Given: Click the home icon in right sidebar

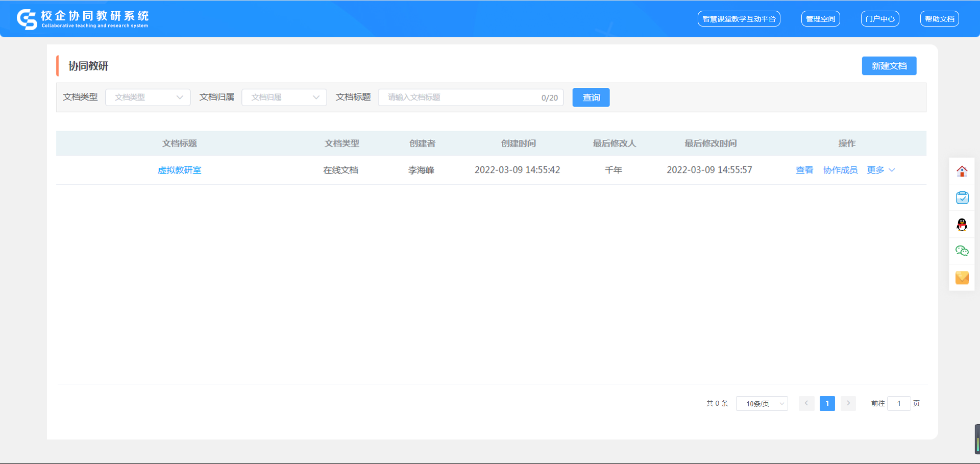Looking at the screenshot, I should coord(962,172).
